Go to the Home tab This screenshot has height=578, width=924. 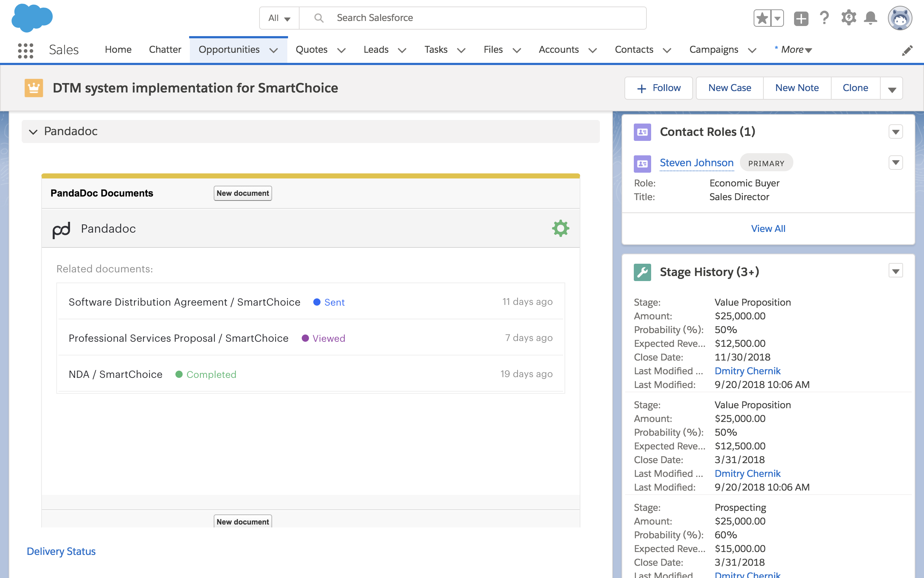click(118, 50)
